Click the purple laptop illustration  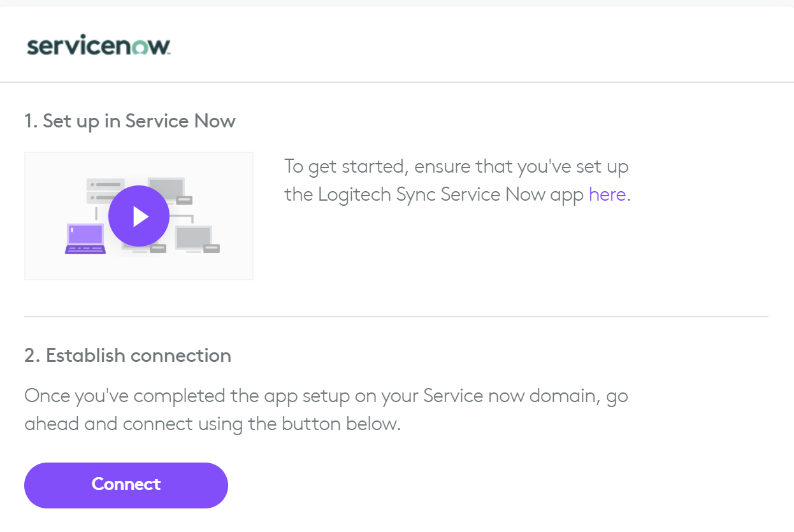(x=85, y=238)
